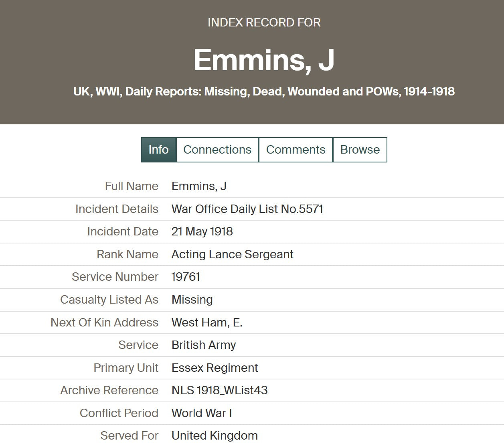Open the Comments tab

(x=296, y=150)
